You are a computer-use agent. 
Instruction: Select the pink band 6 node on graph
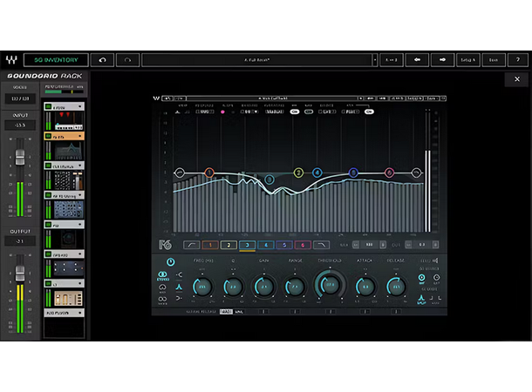389,172
